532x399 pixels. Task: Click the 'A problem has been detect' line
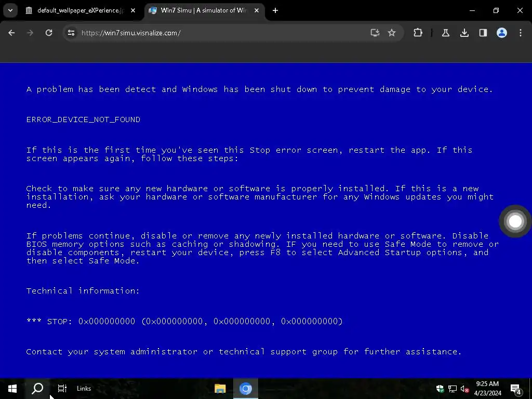[x=260, y=89]
